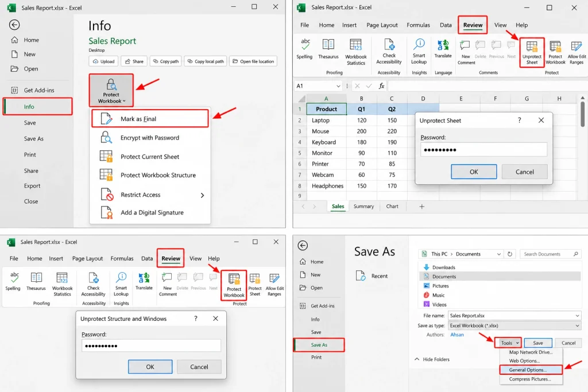Expand the A1 Name Box dropdown

(x=338, y=86)
